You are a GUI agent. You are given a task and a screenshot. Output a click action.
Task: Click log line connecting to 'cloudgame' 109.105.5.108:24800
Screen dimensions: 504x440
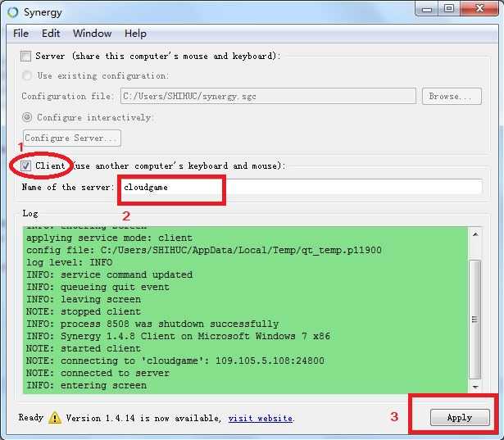pos(175,361)
